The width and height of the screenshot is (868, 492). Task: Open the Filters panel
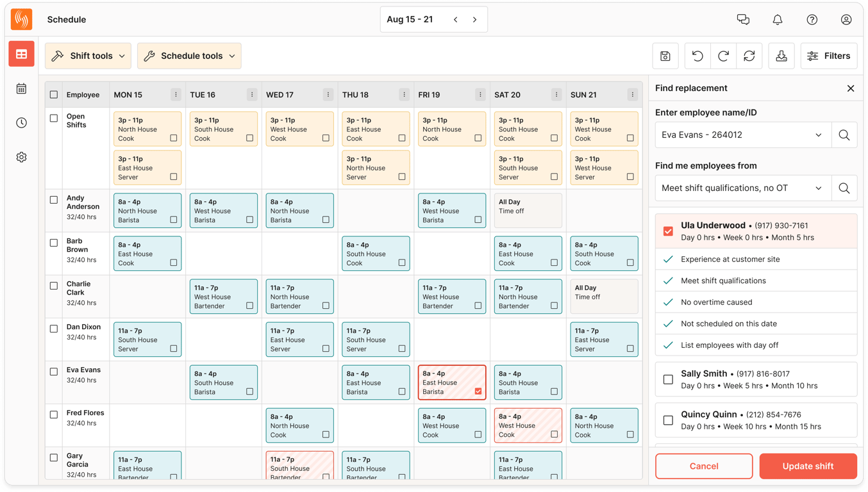click(x=829, y=56)
